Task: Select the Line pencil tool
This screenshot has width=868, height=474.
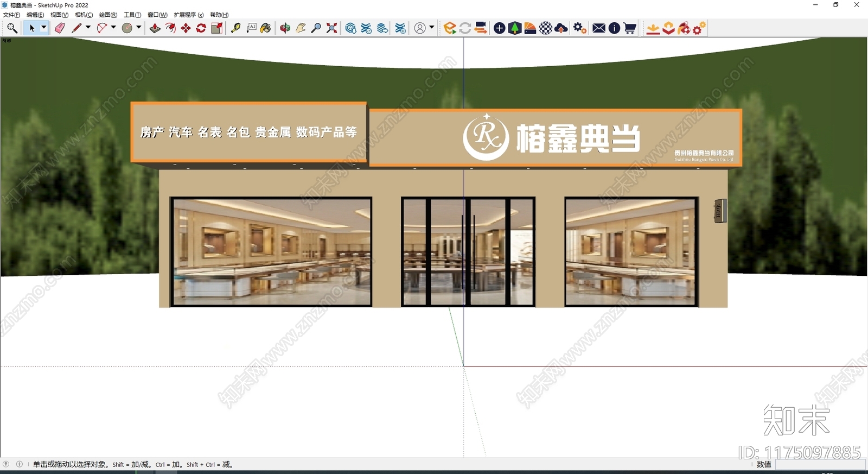Action: (76, 28)
